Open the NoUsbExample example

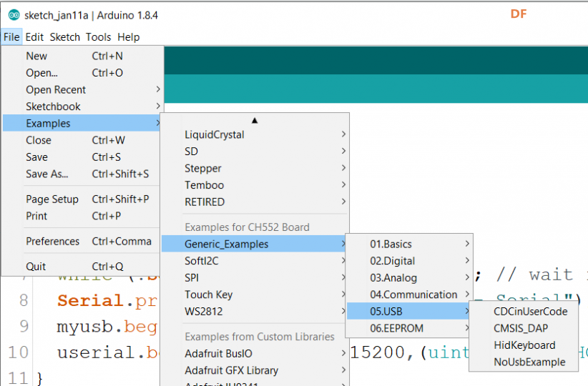[524, 362]
